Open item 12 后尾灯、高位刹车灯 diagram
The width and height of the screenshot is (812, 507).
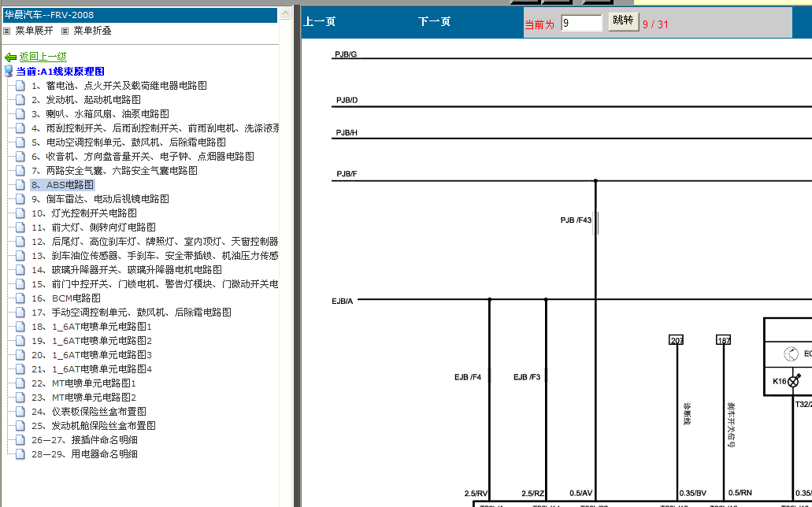[x=155, y=242]
